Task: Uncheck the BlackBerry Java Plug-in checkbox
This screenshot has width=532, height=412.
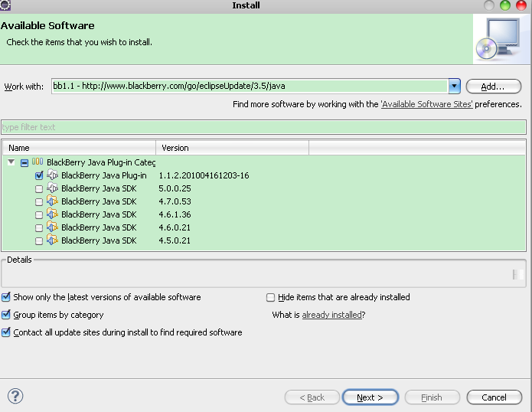Action: (x=39, y=175)
